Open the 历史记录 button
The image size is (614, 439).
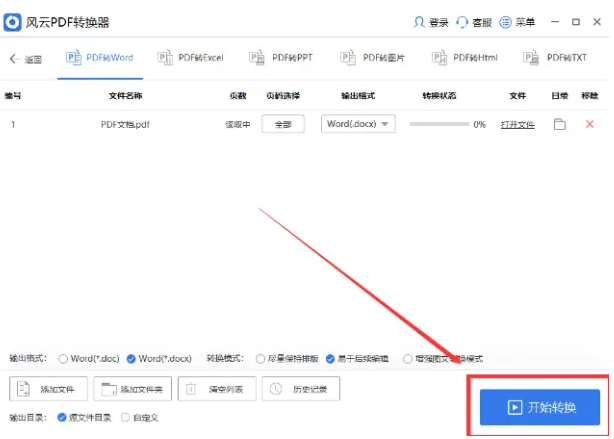click(x=301, y=389)
